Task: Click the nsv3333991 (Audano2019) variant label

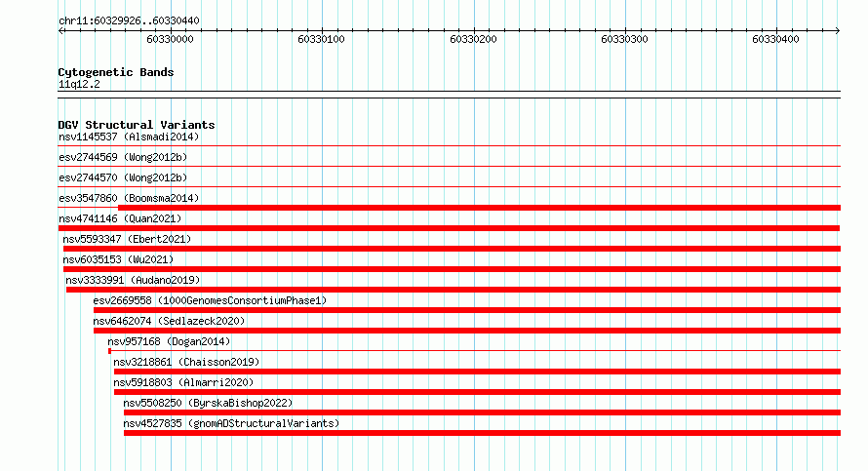Action: pos(133,280)
